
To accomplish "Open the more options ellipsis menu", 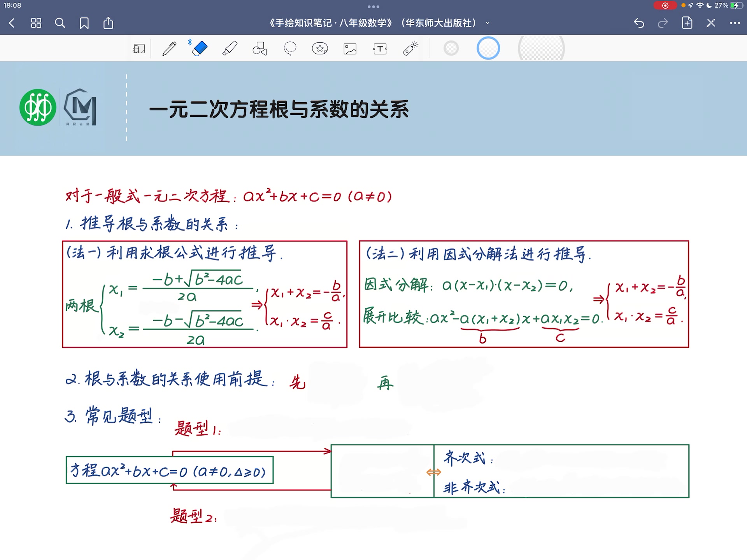I will pyautogui.click(x=735, y=23).
